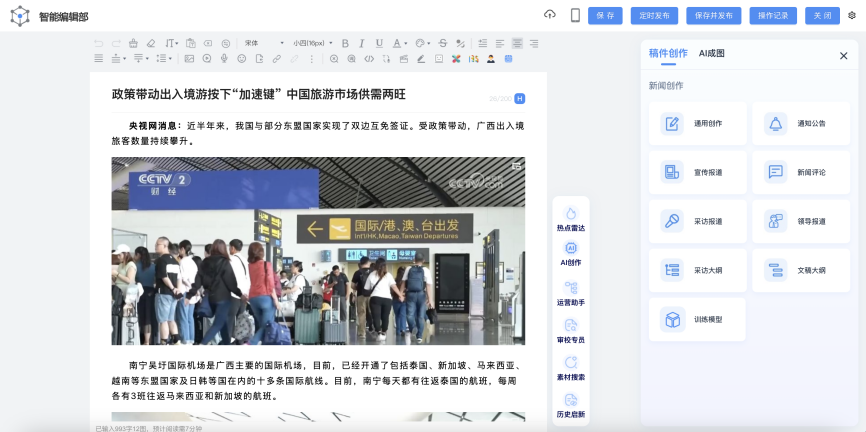Image resolution: width=866 pixels, height=432 pixels.
Task: Click the cloud upload icon
Action: [549, 15]
